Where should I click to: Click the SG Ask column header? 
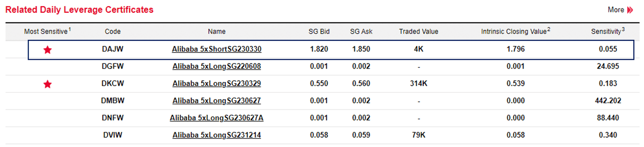[x=361, y=31]
